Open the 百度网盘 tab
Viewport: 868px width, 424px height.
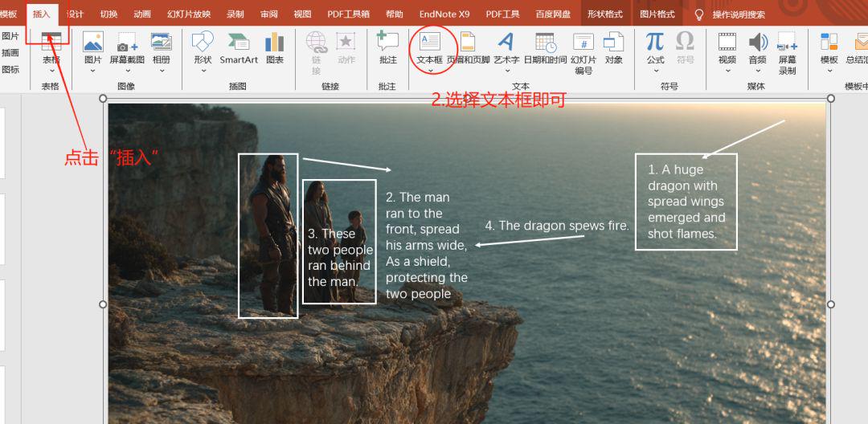tap(553, 14)
